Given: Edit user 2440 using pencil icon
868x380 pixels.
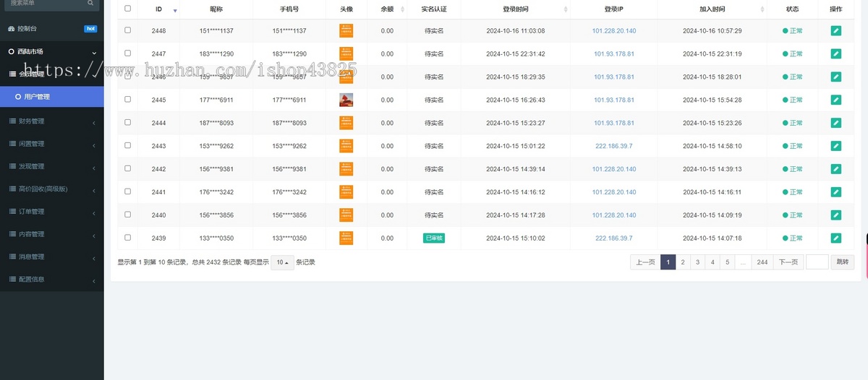Looking at the screenshot, I should pos(836,215).
